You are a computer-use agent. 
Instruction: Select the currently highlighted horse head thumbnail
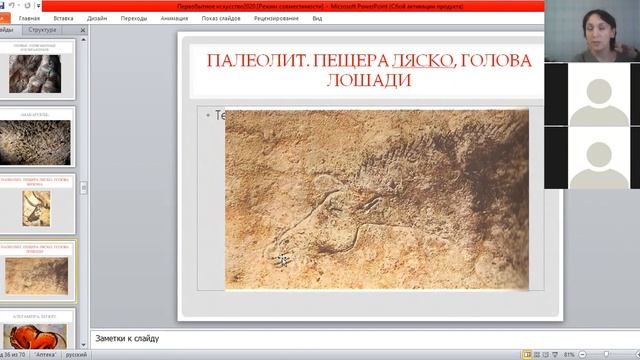pyautogui.click(x=37, y=271)
